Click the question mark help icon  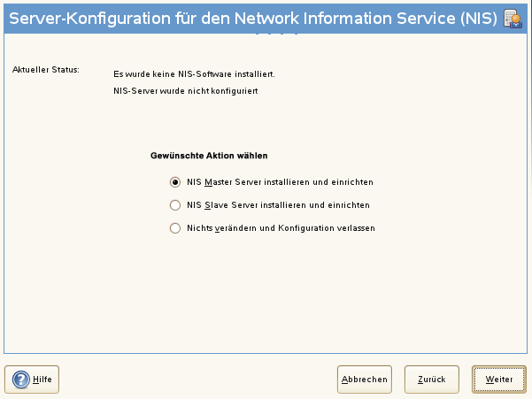click(x=21, y=379)
